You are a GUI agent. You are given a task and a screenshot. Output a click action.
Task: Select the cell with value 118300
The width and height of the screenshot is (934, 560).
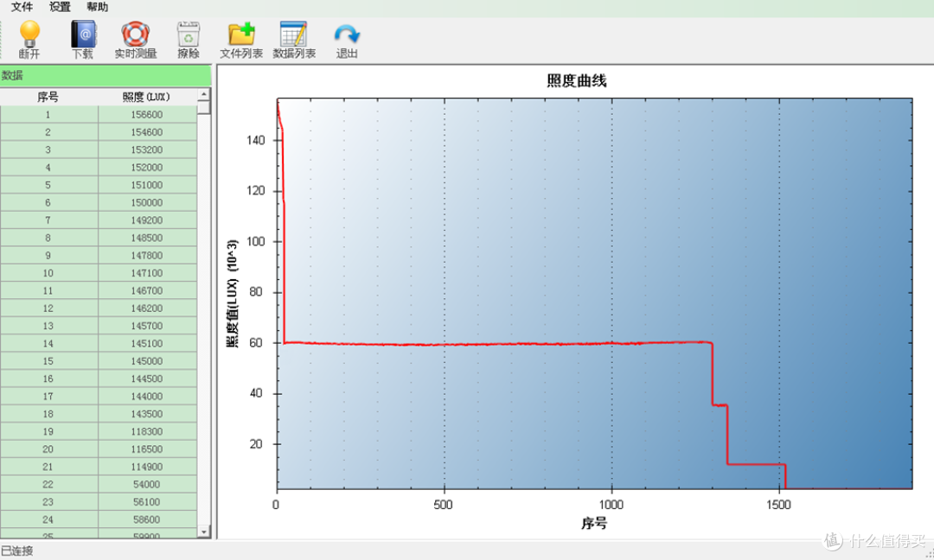tap(147, 431)
